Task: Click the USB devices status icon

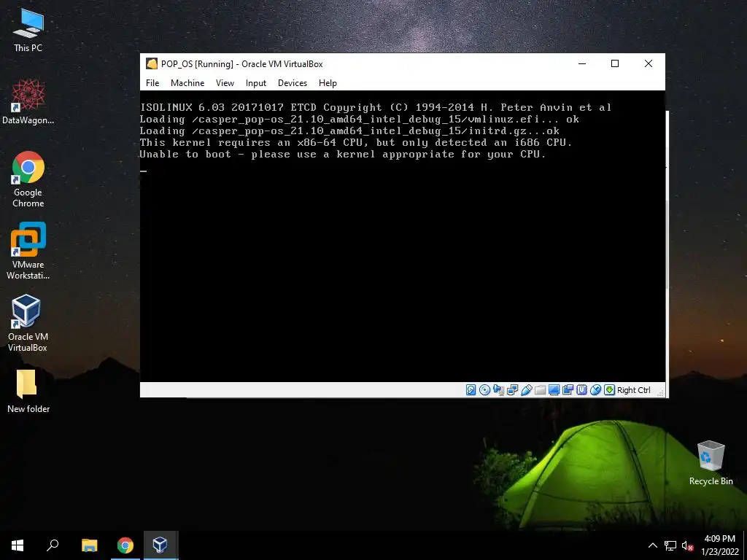Action: (x=527, y=390)
